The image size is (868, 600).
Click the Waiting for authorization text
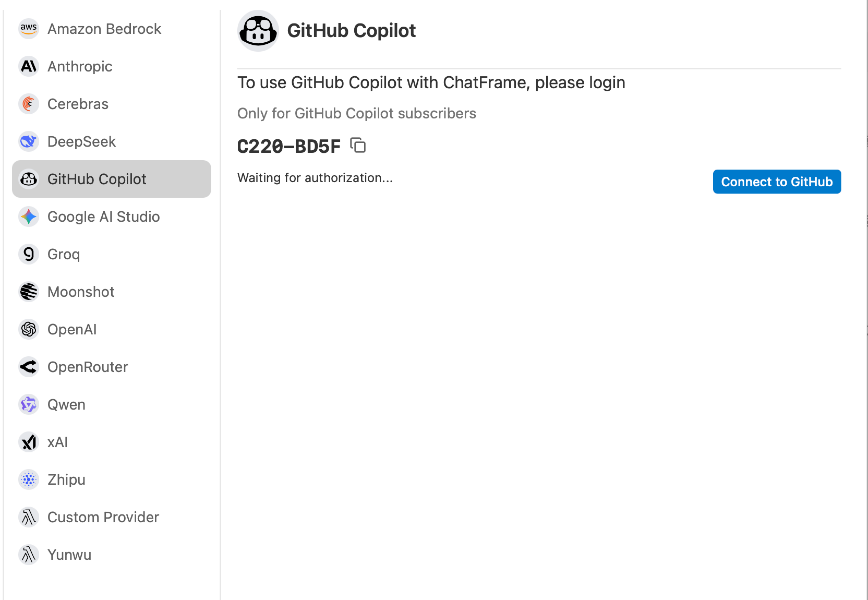click(315, 178)
